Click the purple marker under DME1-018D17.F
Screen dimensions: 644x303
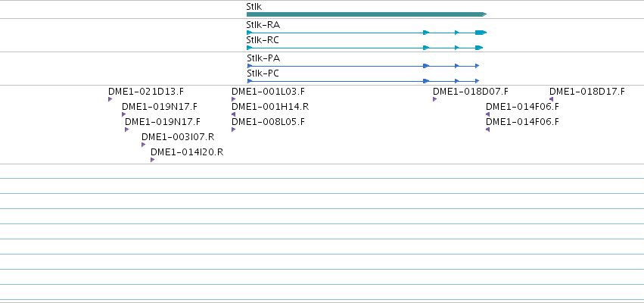551,99
